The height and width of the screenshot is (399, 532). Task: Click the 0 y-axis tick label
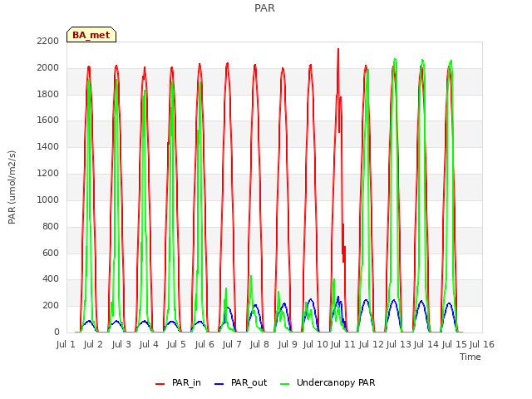[57, 332]
